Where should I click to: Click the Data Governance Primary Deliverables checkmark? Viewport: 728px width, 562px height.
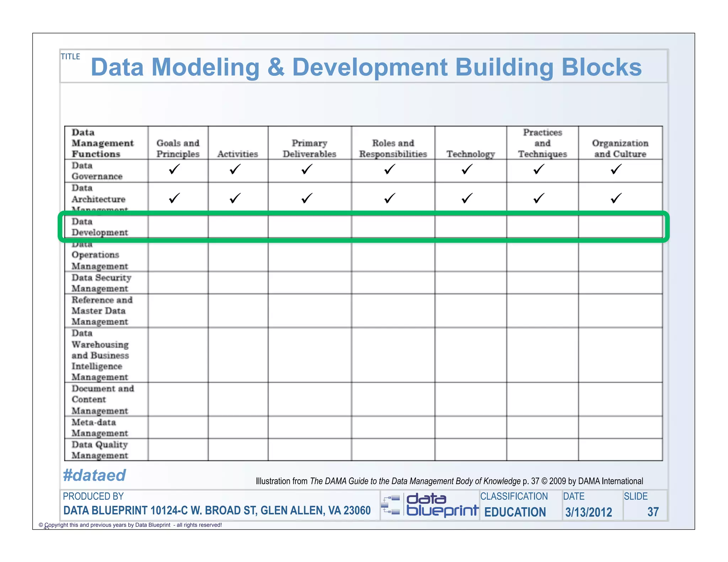[307, 169]
